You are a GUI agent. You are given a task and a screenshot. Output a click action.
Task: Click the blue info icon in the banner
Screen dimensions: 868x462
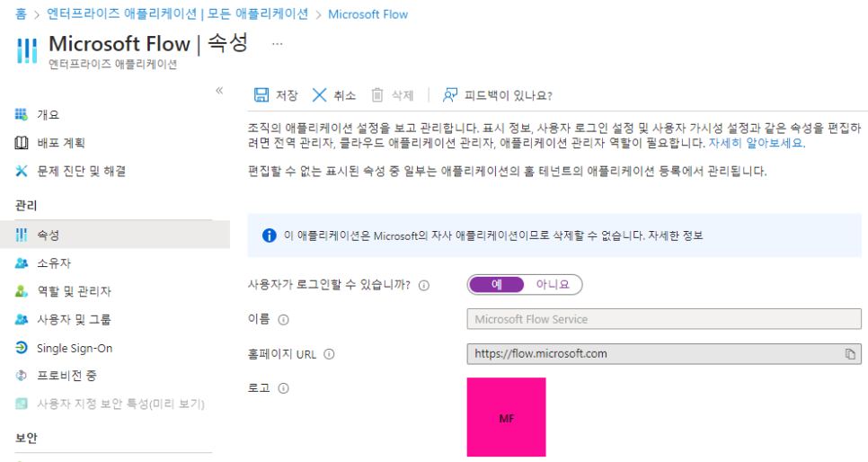point(269,235)
